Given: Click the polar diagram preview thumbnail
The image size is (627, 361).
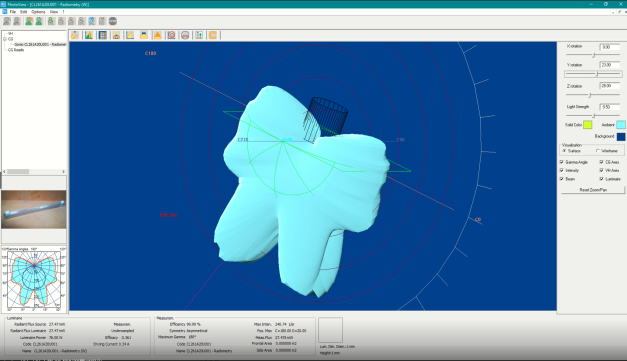Looking at the screenshot, I should click(34, 279).
